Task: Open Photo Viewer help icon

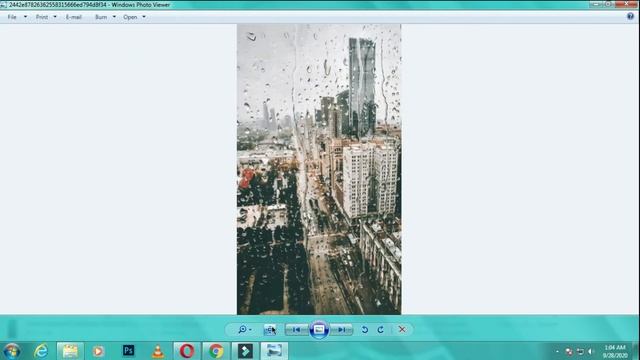Action: (631, 16)
